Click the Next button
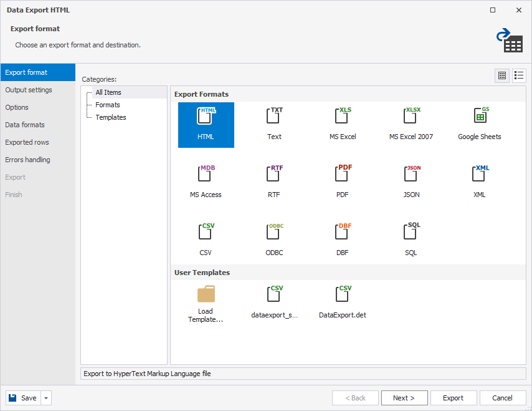Viewport: 532px width, 411px height. [404, 398]
